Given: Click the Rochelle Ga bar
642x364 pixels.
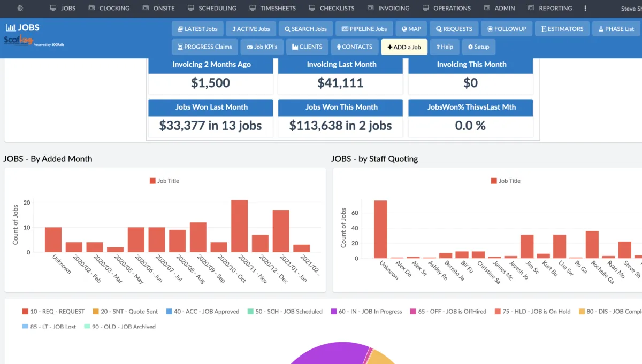Looking at the screenshot, I should (592, 245).
